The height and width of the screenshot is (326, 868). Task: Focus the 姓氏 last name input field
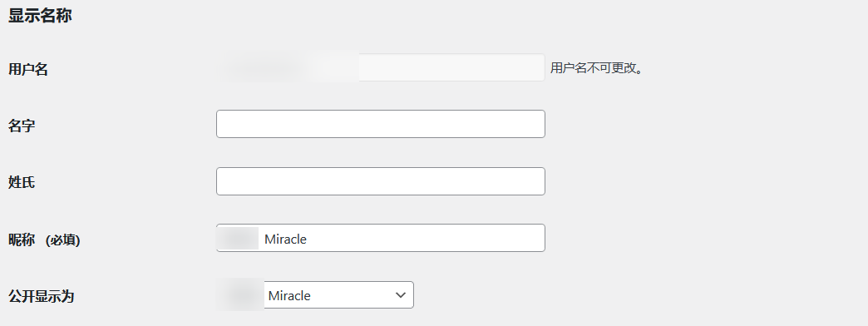click(x=380, y=181)
